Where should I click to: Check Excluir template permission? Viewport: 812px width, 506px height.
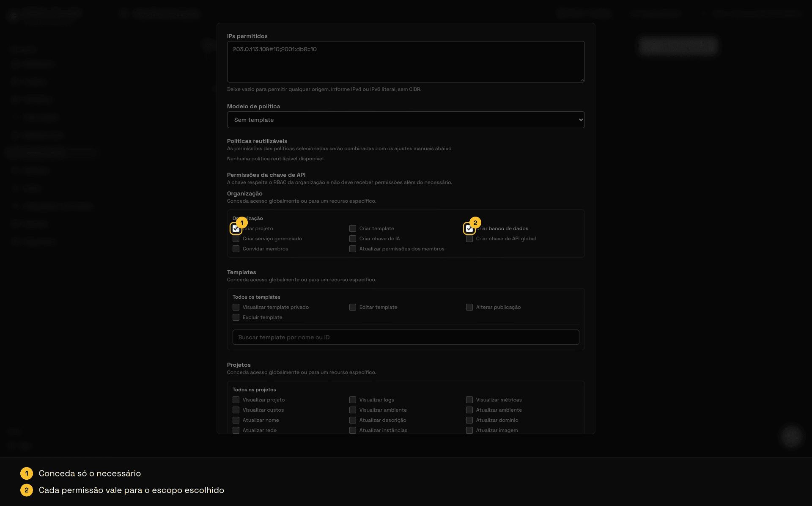(x=236, y=317)
